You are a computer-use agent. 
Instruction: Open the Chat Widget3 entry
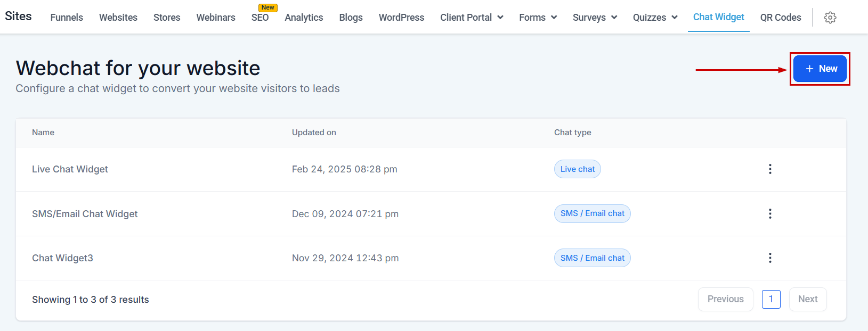coord(62,258)
